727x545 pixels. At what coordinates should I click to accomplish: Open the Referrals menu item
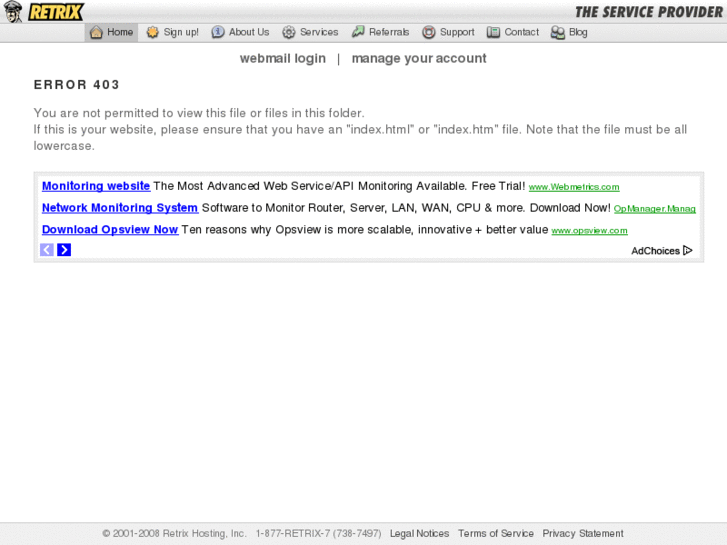tap(381, 32)
